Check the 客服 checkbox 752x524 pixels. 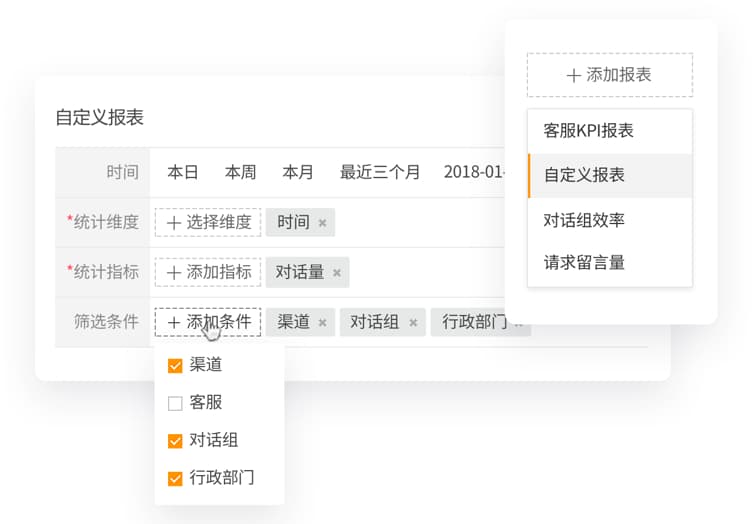[x=175, y=404]
